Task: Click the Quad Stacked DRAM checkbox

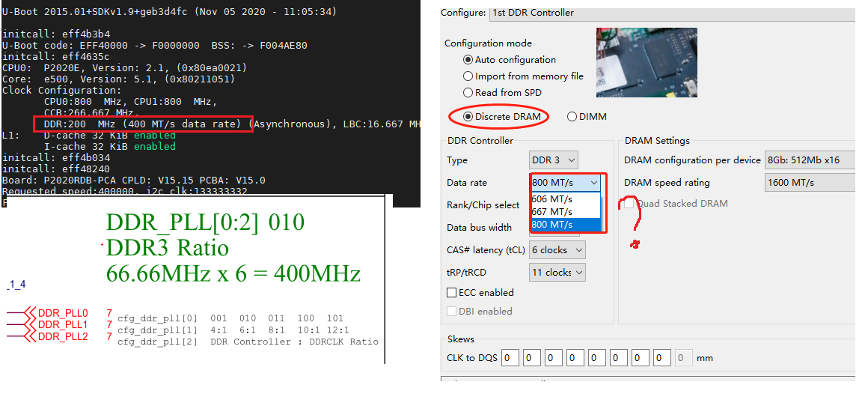Action: tap(629, 203)
